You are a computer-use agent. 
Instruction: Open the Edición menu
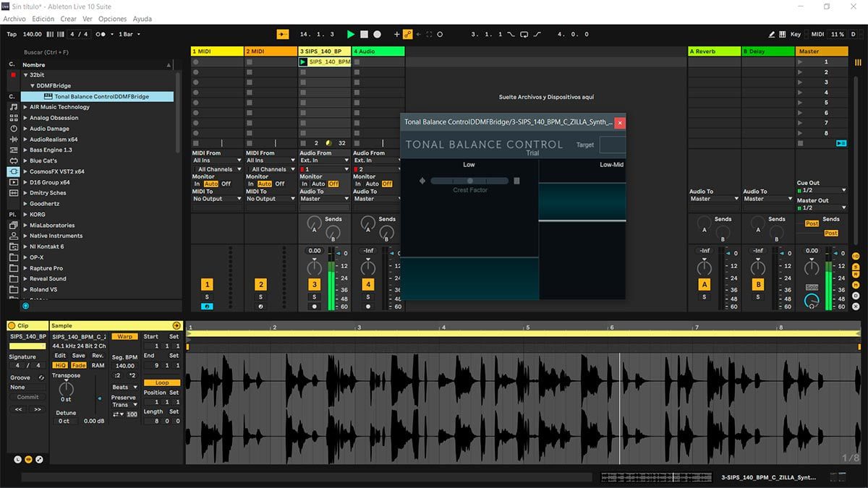tap(43, 19)
